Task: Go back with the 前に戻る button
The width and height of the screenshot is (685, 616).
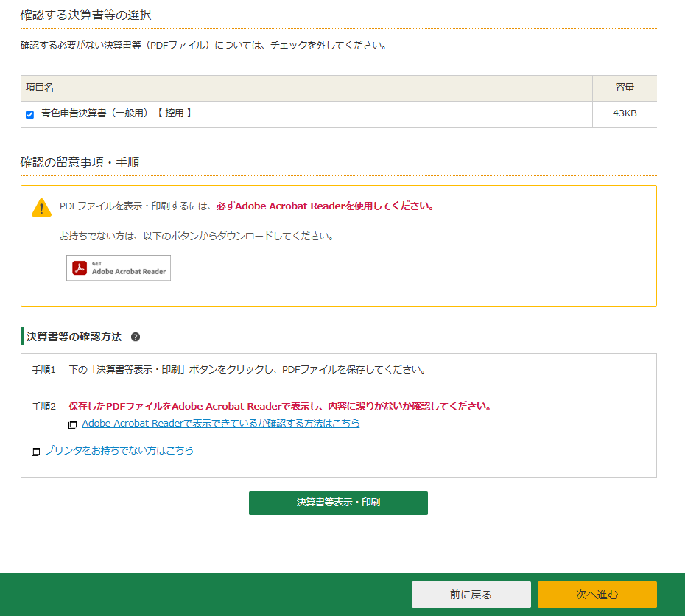Action: [x=471, y=595]
